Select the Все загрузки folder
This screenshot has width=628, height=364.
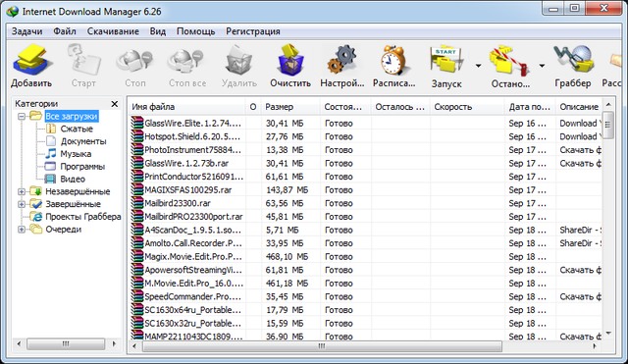[x=72, y=117]
